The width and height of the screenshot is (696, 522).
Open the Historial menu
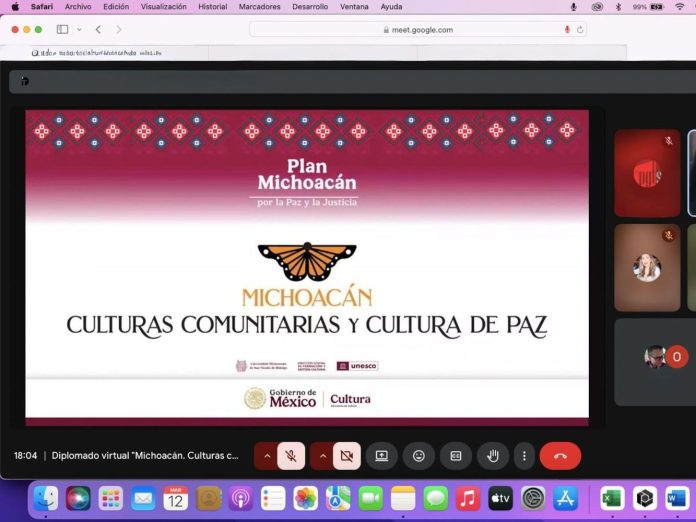click(x=212, y=7)
